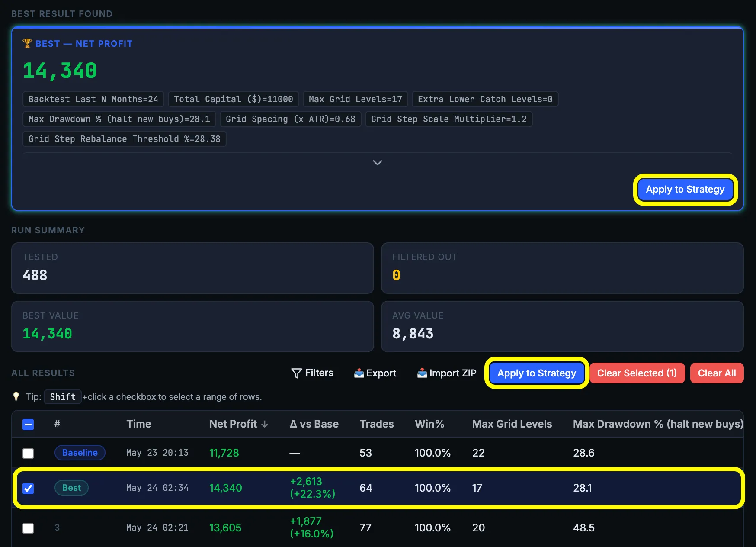The height and width of the screenshot is (547, 756).
Task: Click Baseline net profit 11,728
Action: (224, 453)
